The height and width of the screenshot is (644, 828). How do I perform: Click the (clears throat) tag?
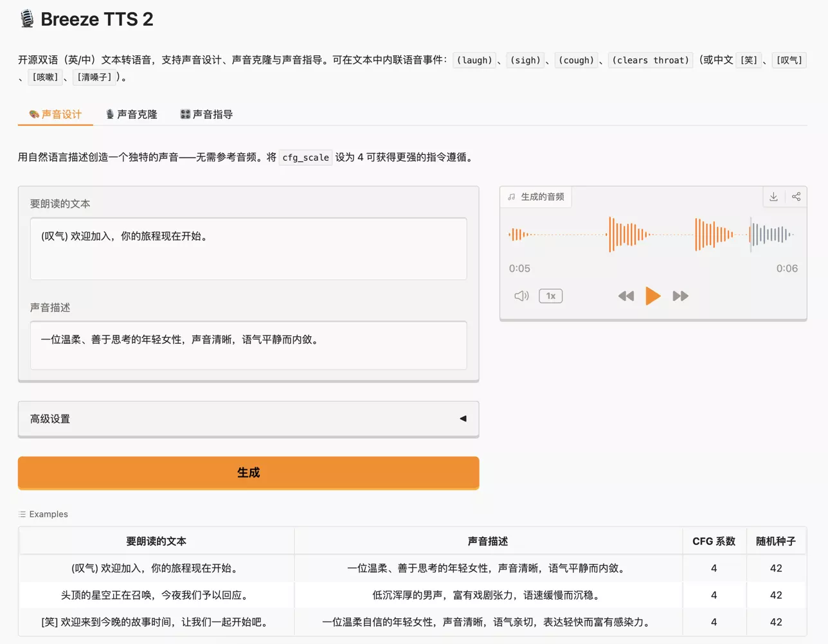[x=651, y=60]
